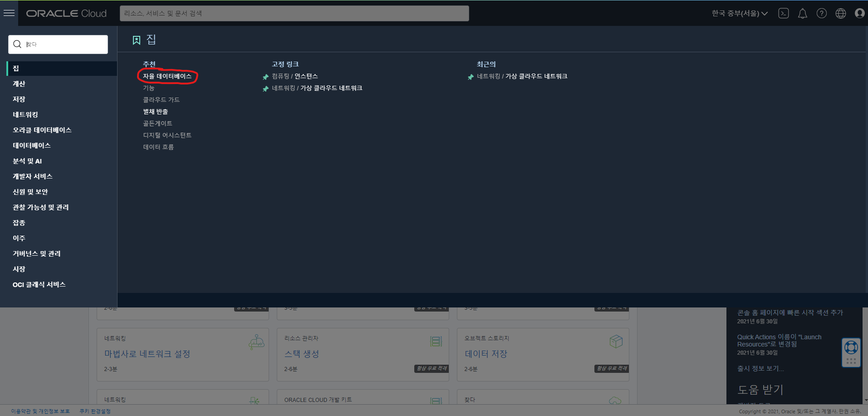Click pin icon in 최근의 section

click(x=471, y=77)
